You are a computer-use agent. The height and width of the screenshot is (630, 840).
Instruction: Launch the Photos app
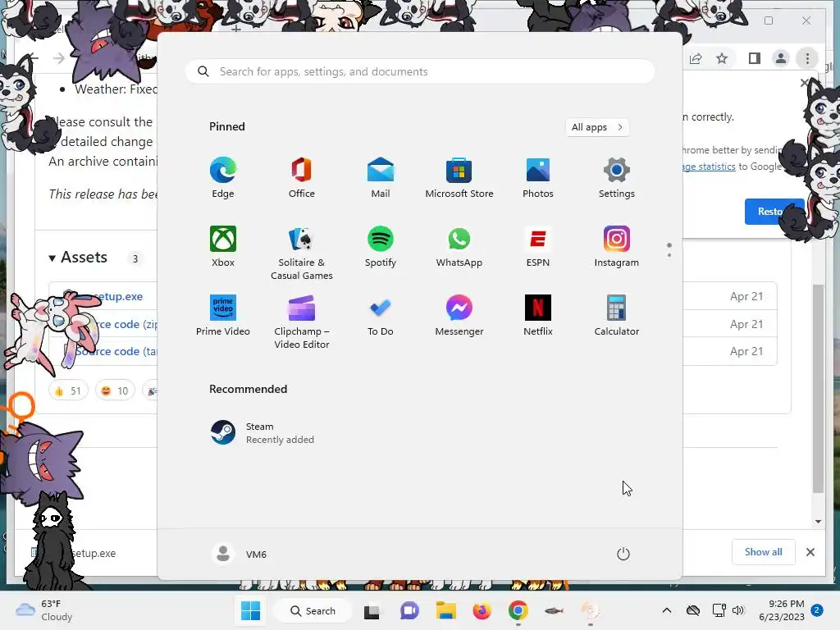tap(538, 178)
